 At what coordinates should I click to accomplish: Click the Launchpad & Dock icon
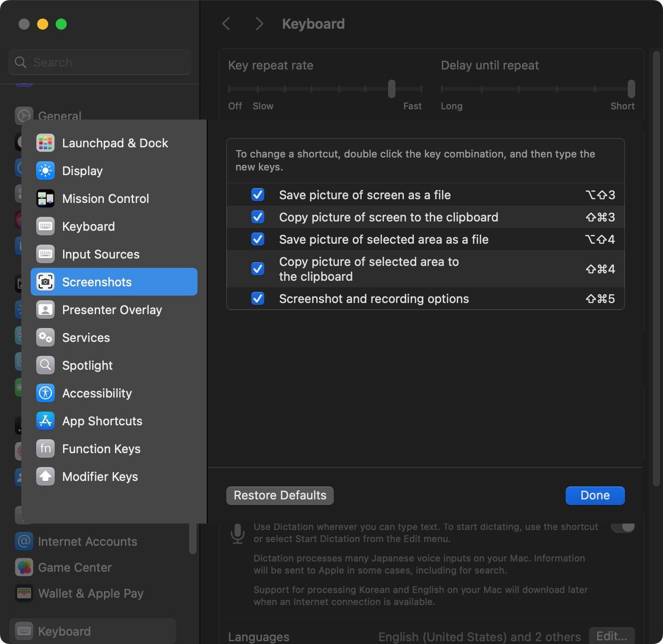click(x=45, y=143)
